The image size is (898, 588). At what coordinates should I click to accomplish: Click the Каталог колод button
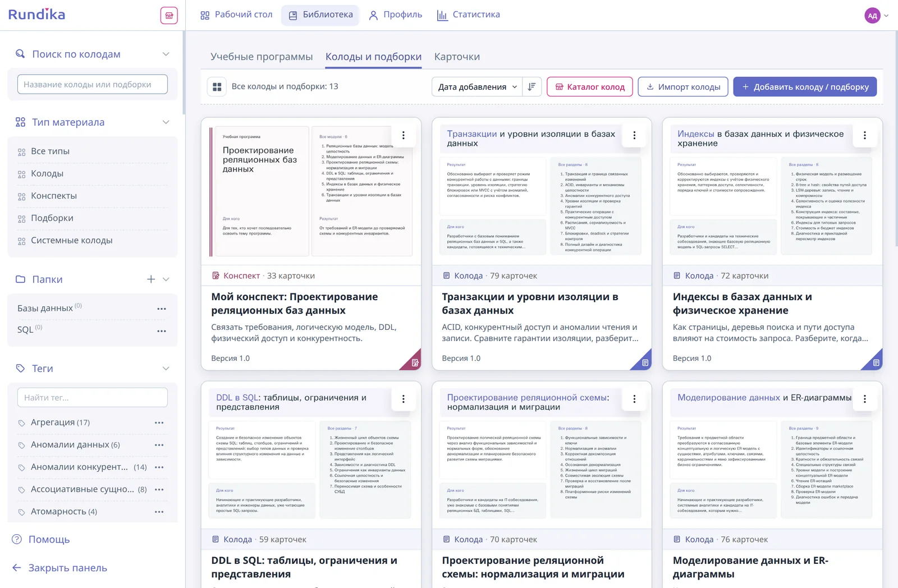(x=590, y=87)
